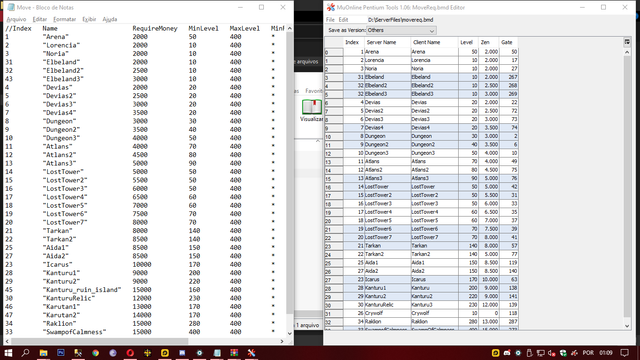Click editor grid scrollbar down arrow
The width and height of the screenshot is (640, 360).
coord(627,326)
